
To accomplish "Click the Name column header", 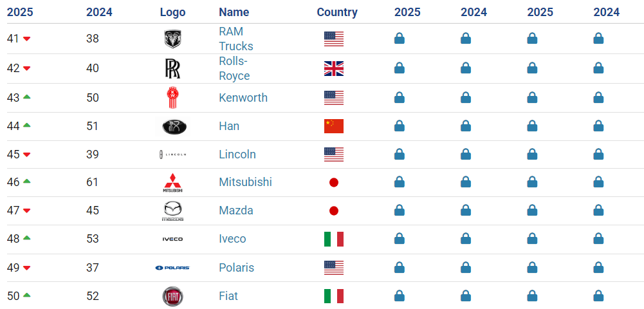I will [x=234, y=12].
